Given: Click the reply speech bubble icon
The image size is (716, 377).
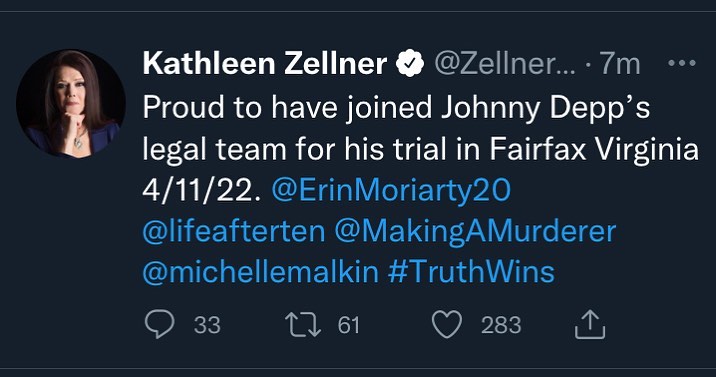Looking at the screenshot, I should point(159,324).
